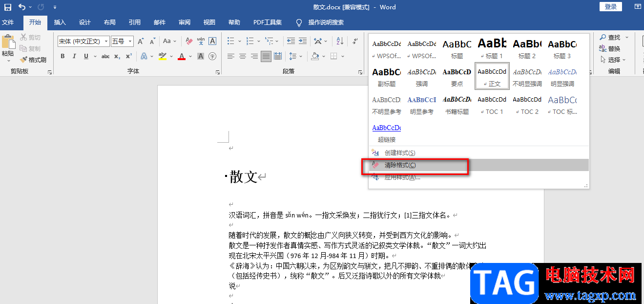Open the Customize Quick Access Toolbar dropdown
Image resolution: width=644 pixels, height=304 pixels.
point(55,7)
